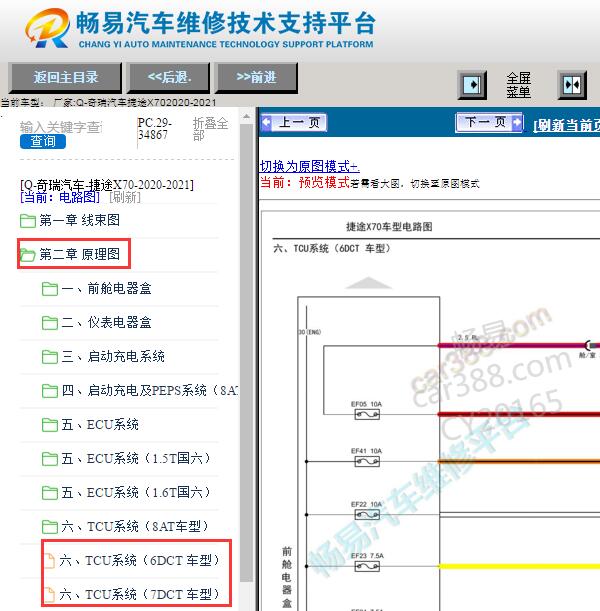
Task: Go to 下一页 next page
Action: [x=489, y=122]
